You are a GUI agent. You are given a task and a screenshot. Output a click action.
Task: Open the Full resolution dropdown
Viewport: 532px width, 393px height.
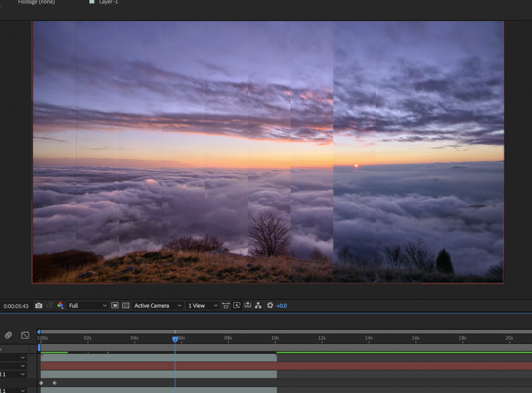(88, 306)
